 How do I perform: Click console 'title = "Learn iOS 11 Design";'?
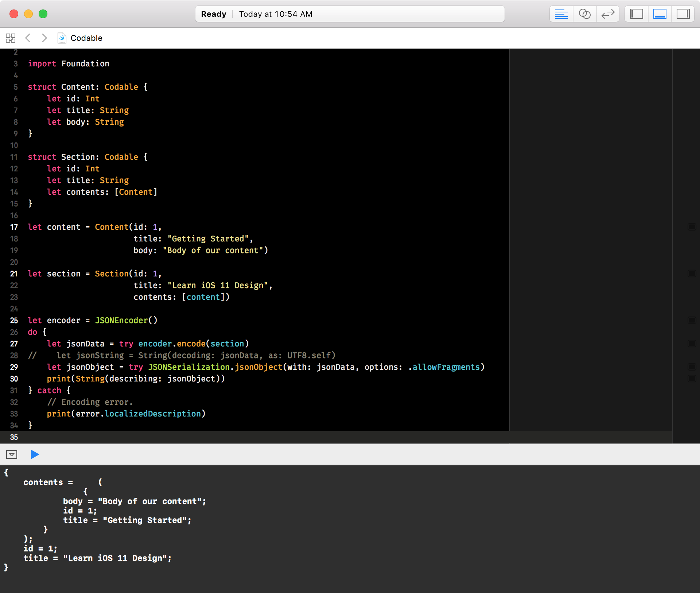pos(97,558)
